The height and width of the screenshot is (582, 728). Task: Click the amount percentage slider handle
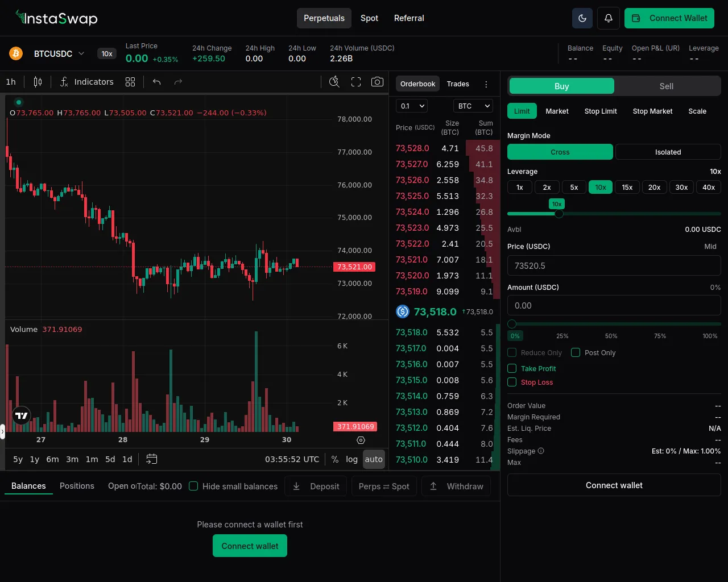(512, 324)
